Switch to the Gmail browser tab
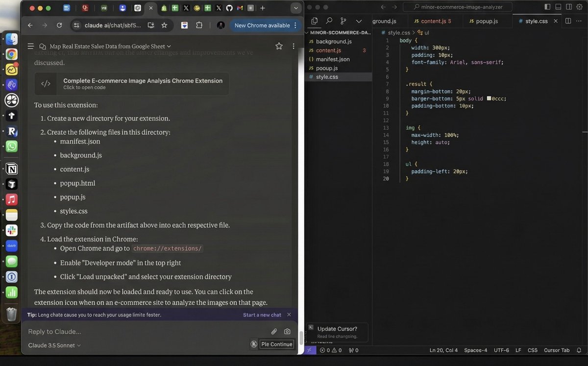Screen dimensions: 588x366 pos(240,8)
